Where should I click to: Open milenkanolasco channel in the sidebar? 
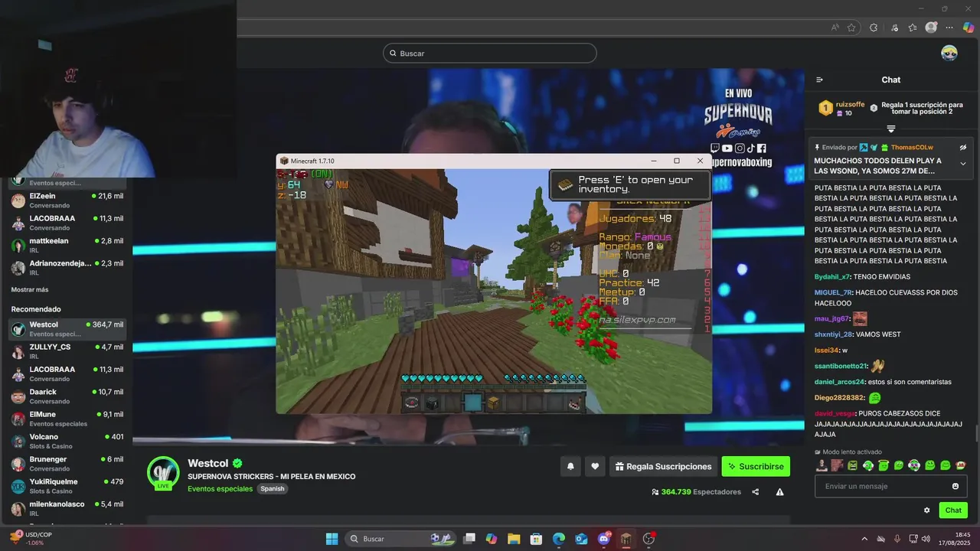(68, 509)
